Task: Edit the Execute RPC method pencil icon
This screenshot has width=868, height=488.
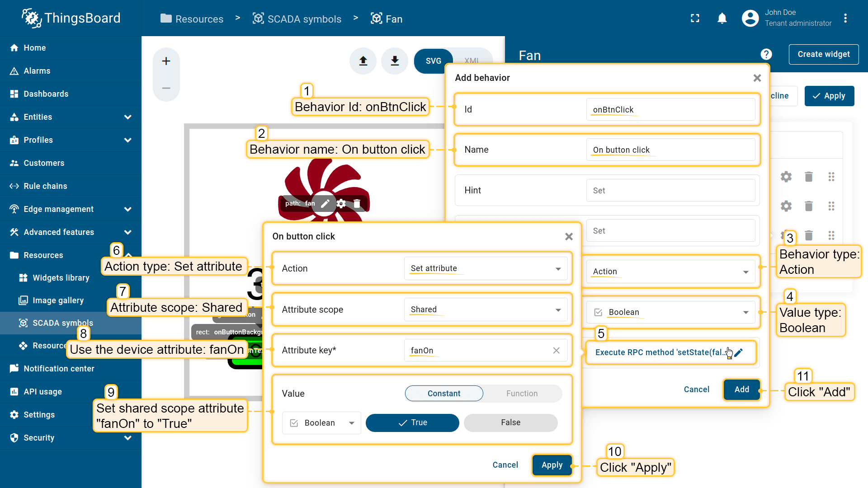Action: (739, 352)
